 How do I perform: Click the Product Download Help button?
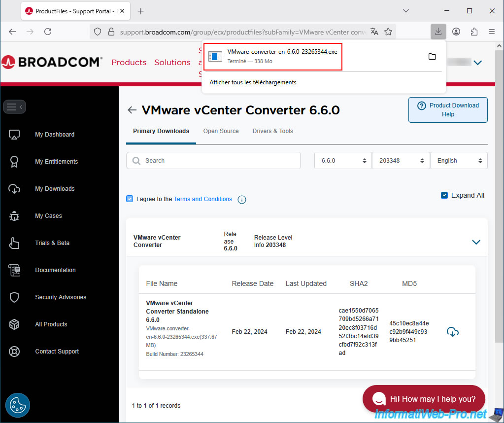click(x=448, y=109)
